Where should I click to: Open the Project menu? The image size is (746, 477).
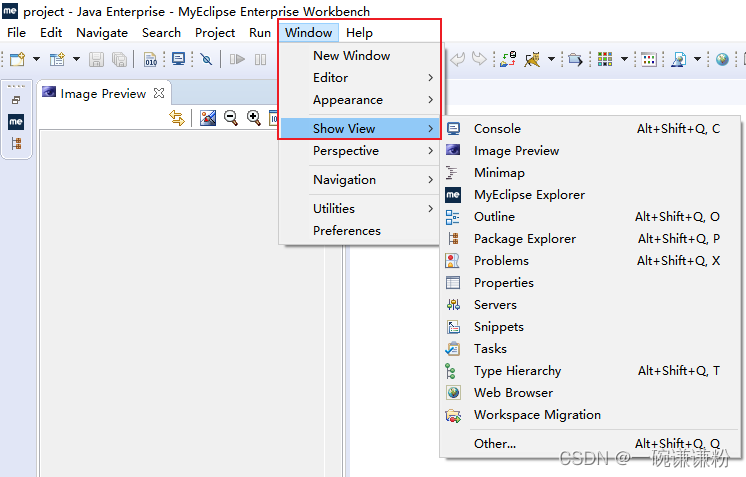point(215,33)
